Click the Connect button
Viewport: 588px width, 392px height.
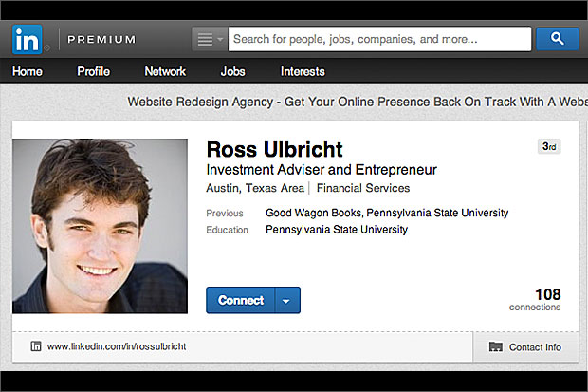(x=241, y=301)
